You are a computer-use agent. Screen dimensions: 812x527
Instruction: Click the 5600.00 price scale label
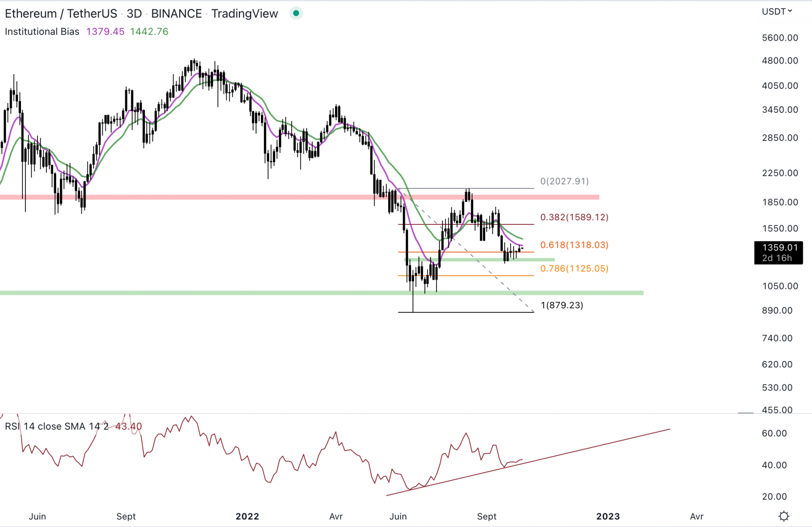780,38
